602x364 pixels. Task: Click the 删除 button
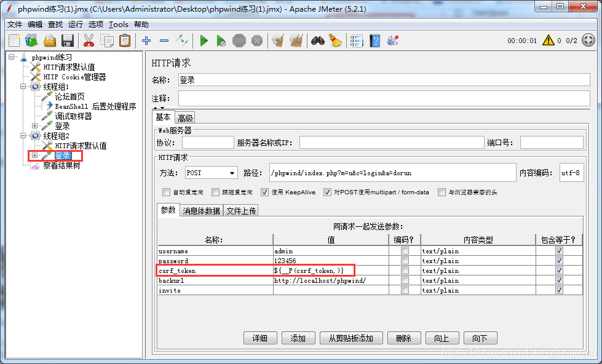(404, 338)
